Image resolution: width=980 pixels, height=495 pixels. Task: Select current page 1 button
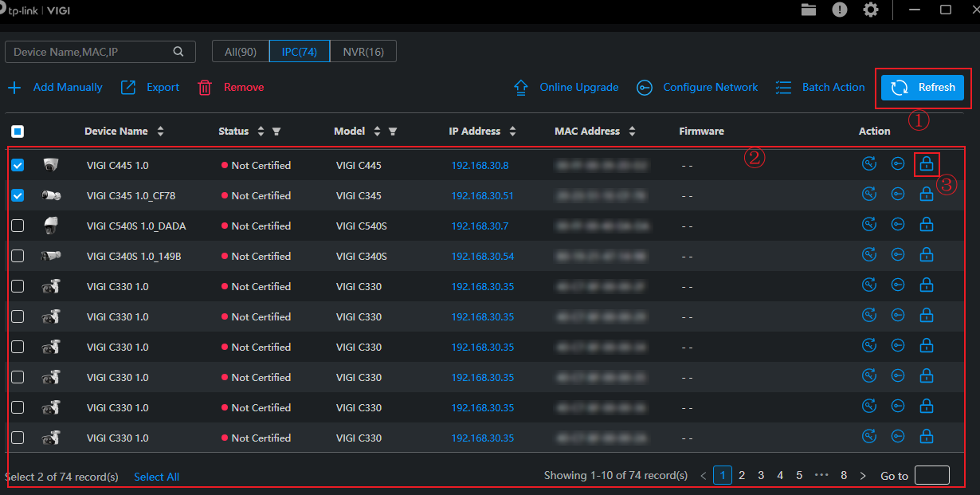tap(723, 475)
